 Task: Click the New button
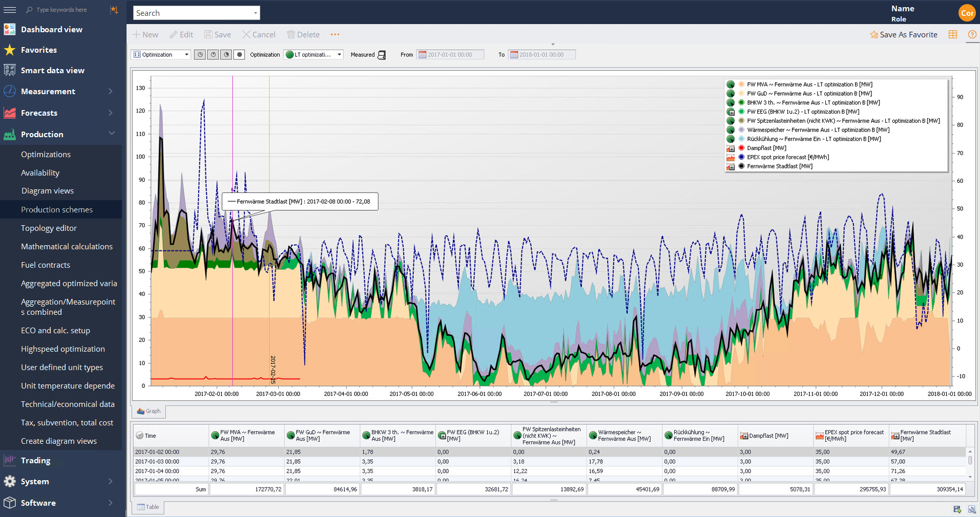145,34
